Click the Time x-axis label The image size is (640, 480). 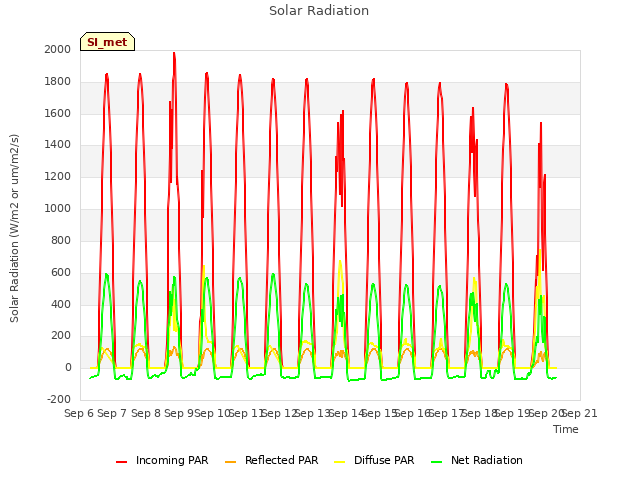[x=566, y=429]
